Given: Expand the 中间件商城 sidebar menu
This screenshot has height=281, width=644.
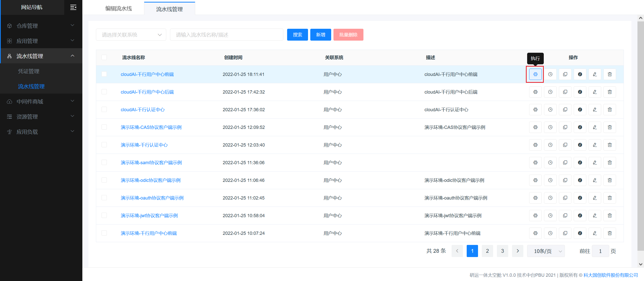Looking at the screenshot, I should (41, 101).
